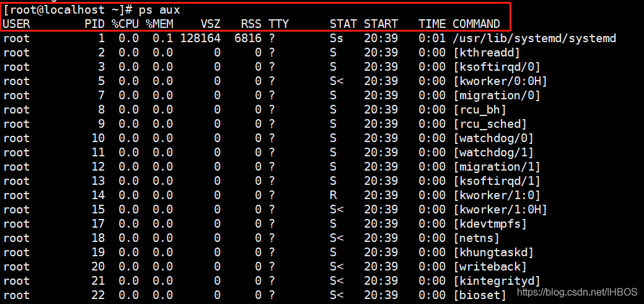Click the STAT column header

(x=343, y=24)
